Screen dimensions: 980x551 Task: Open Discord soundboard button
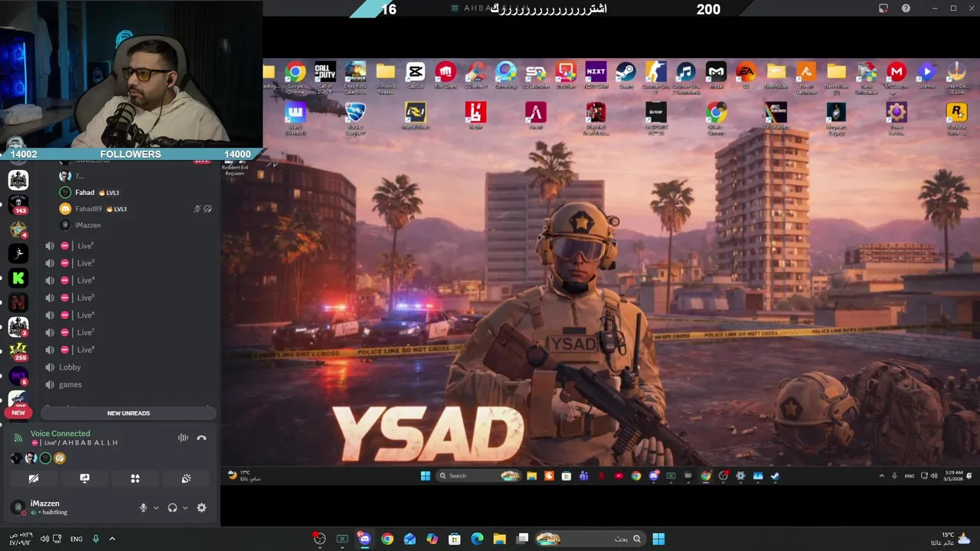pos(186,478)
